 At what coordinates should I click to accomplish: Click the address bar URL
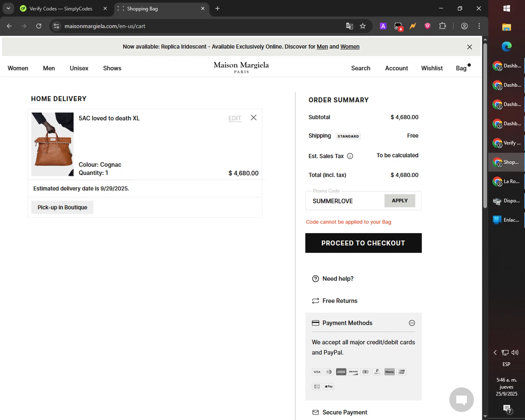pos(105,26)
